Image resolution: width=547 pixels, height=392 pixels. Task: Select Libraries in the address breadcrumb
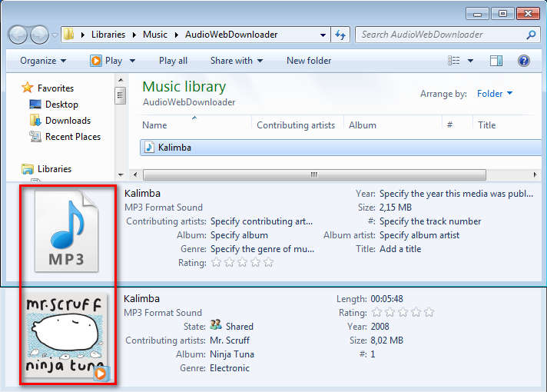[108, 35]
